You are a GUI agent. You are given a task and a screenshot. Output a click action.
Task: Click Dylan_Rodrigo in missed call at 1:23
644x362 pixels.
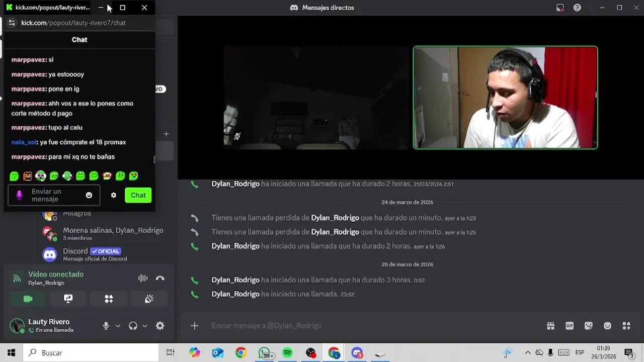pyautogui.click(x=335, y=218)
